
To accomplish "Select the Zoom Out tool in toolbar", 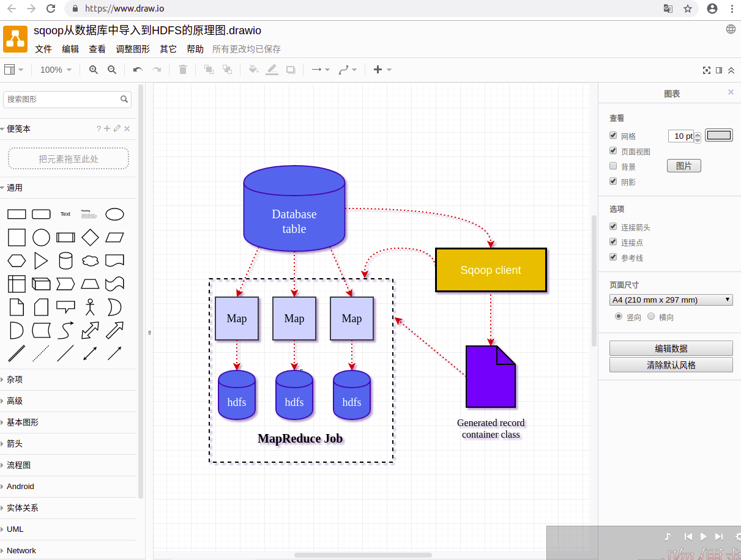I will pos(112,70).
